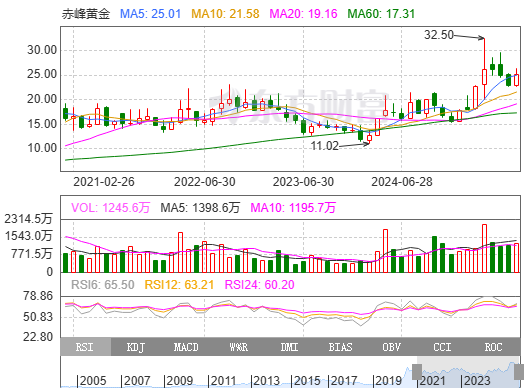Select the W%R indicator tab
This screenshot has height=392, width=525.
click(238, 347)
